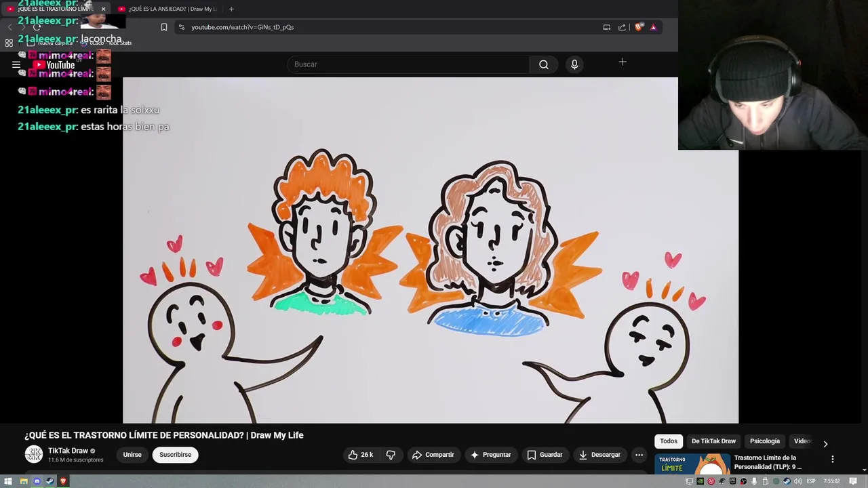Open a new browser tab
Screen dimensions: 868x488
click(231, 9)
